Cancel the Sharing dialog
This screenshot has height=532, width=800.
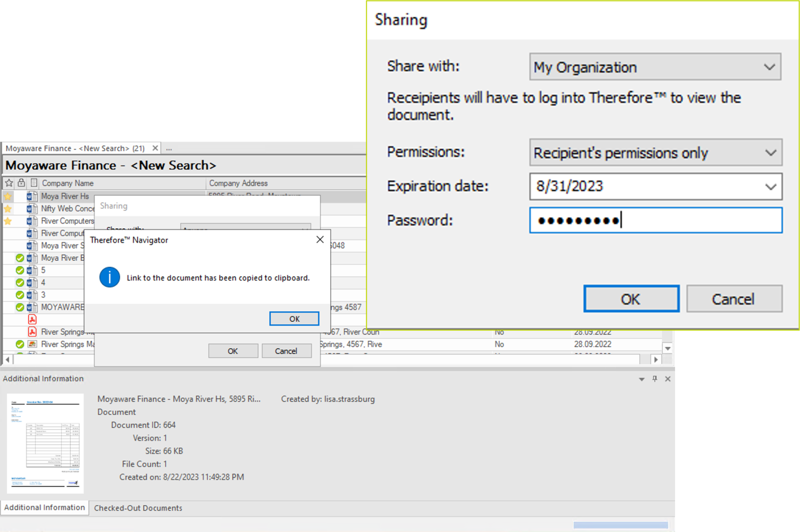point(734,298)
